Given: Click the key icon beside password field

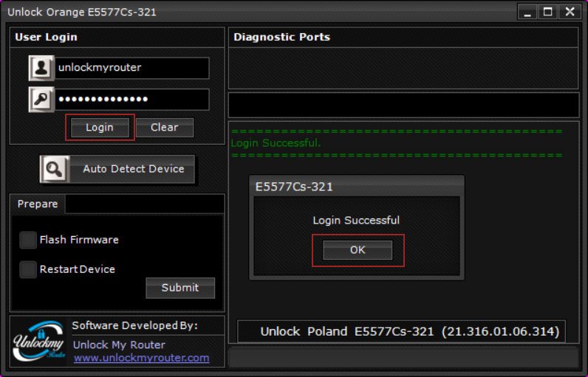Looking at the screenshot, I should pyautogui.click(x=41, y=99).
